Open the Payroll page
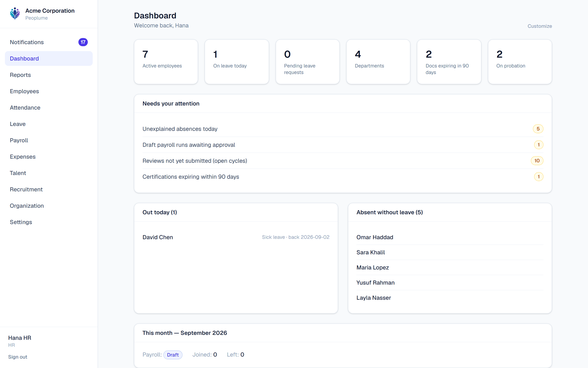This screenshot has height=368, width=588. click(49, 140)
